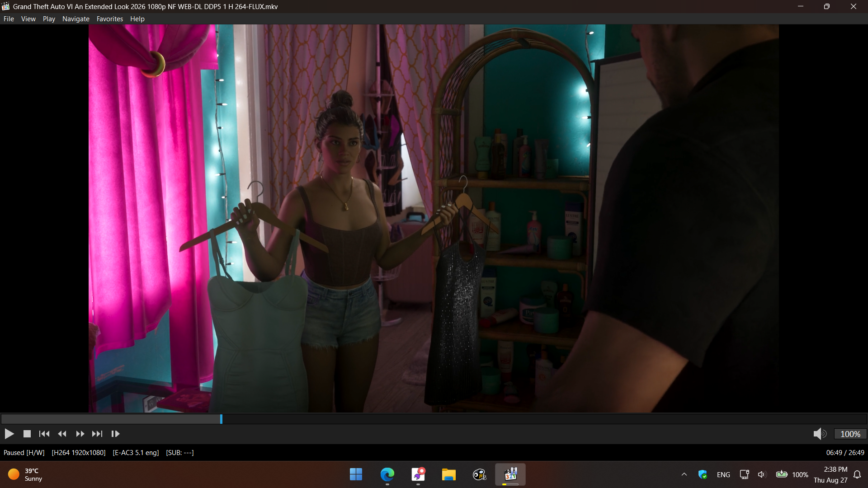Launch Microsoft Edge from the taskbar
The width and height of the screenshot is (868, 488).
coord(387,474)
